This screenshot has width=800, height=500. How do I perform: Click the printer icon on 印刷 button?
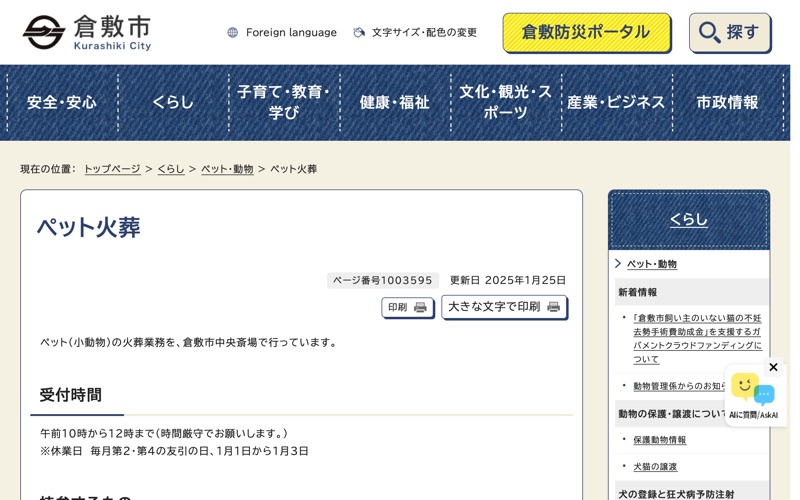[420, 307]
